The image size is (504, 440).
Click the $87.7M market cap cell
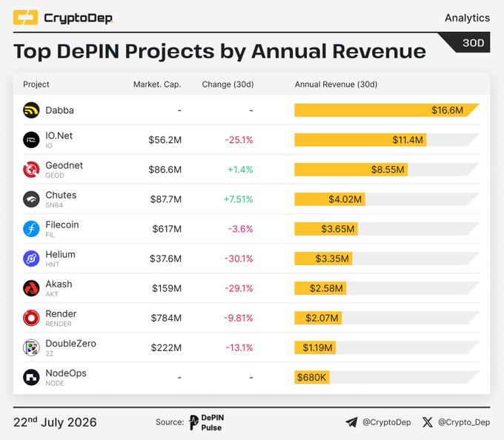[x=166, y=199]
